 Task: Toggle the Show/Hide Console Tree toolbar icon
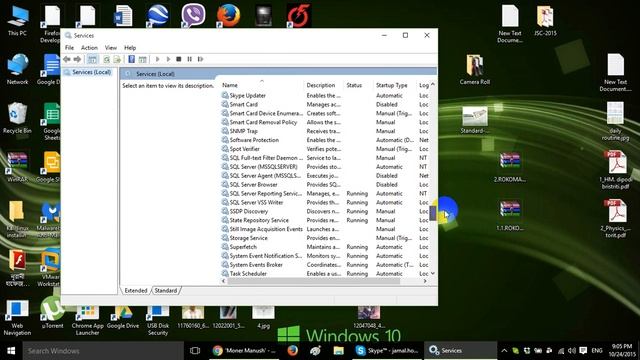92,59
